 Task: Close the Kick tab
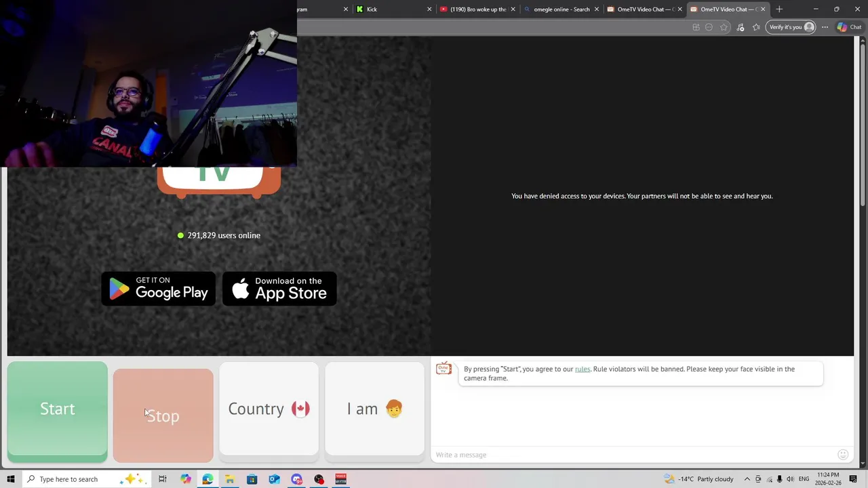(429, 9)
